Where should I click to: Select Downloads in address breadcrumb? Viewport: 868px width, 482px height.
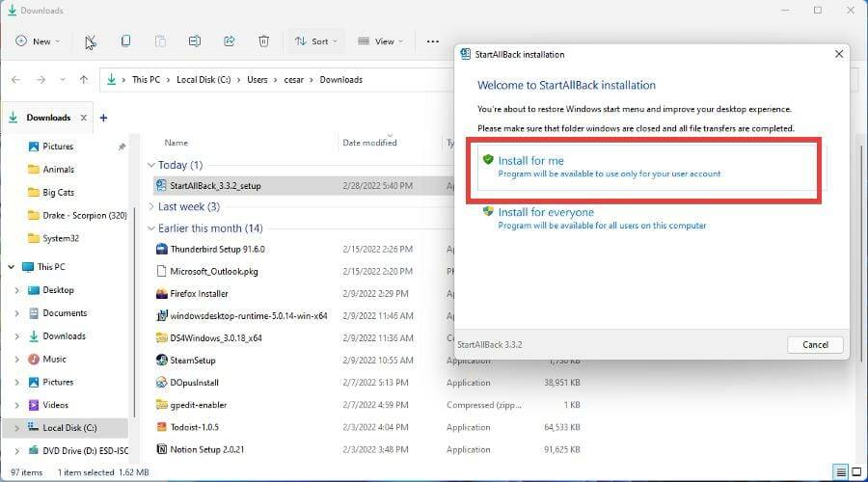click(341, 80)
